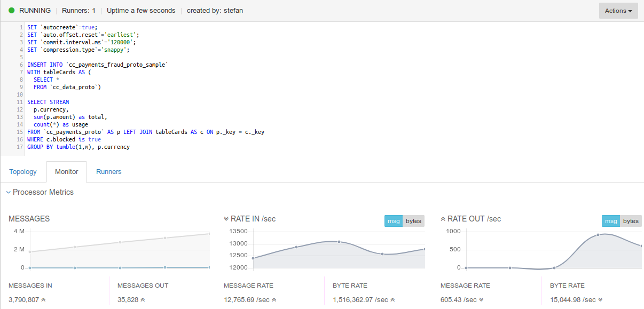Click the SELECT STREAM line in the editor
Image resolution: width=644 pixels, height=309 pixels.
[x=48, y=102]
